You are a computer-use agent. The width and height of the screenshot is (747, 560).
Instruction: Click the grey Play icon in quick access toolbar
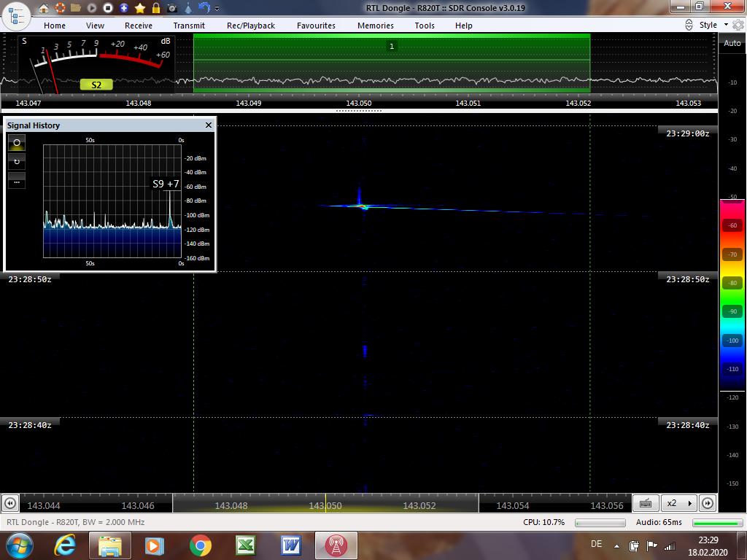[92, 8]
